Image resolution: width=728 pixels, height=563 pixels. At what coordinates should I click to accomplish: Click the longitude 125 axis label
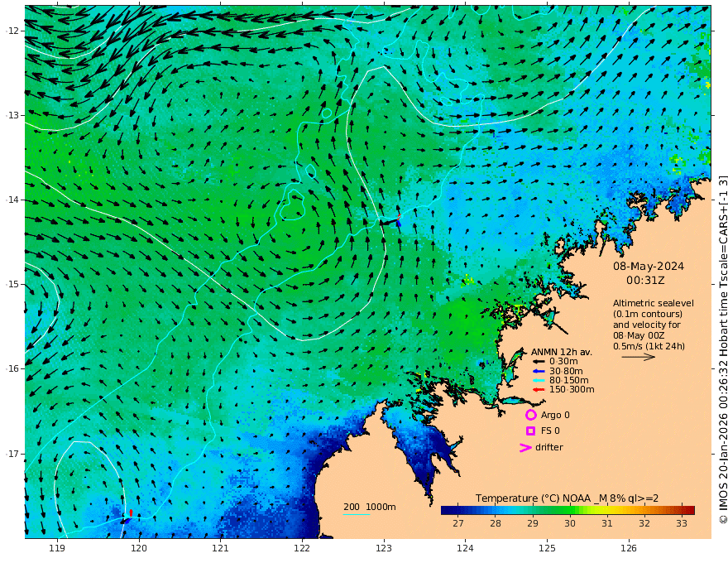[x=547, y=549]
